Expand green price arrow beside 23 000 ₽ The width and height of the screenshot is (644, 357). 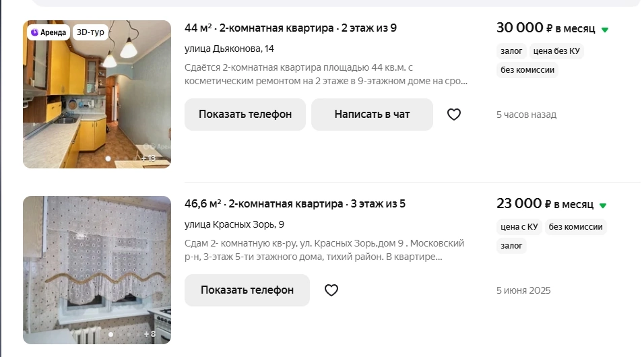point(603,205)
